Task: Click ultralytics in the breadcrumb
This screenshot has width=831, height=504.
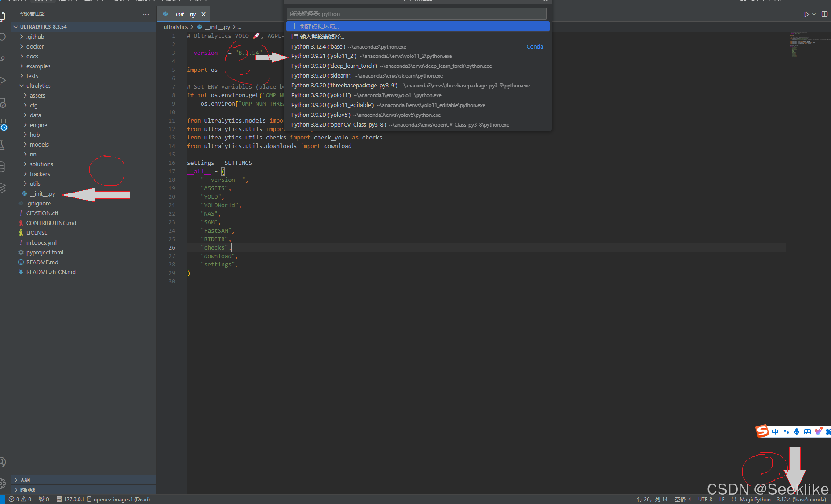Action: pyautogui.click(x=176, y=27)
